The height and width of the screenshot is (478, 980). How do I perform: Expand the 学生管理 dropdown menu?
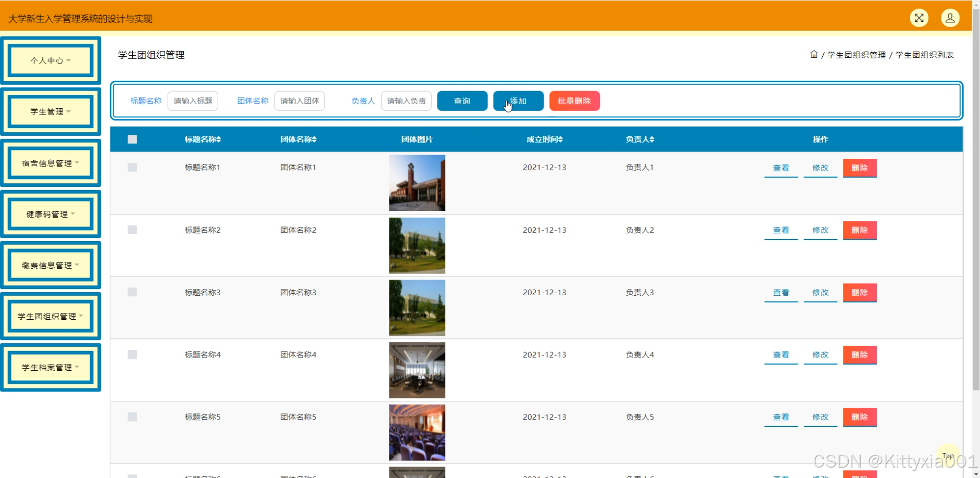[x=51, y=112]
